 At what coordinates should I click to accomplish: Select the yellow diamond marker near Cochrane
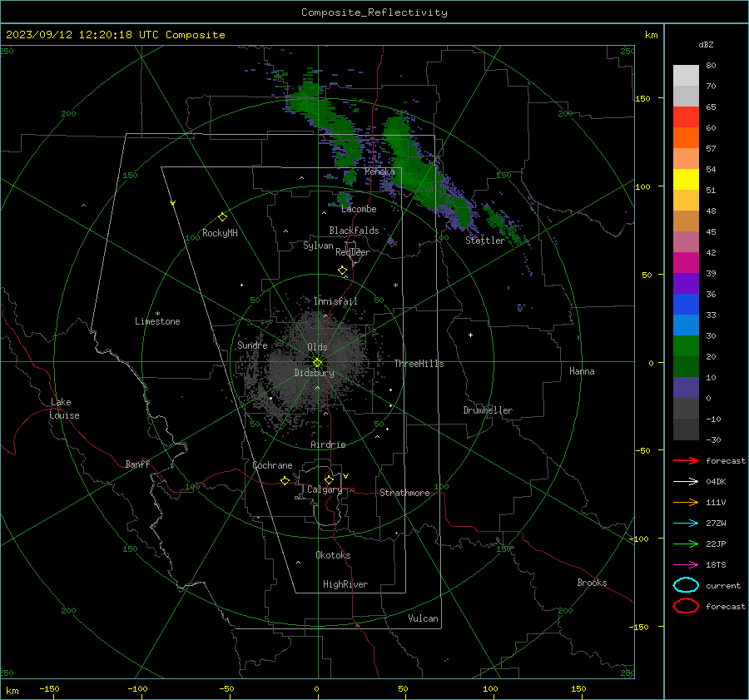(285, 480)
